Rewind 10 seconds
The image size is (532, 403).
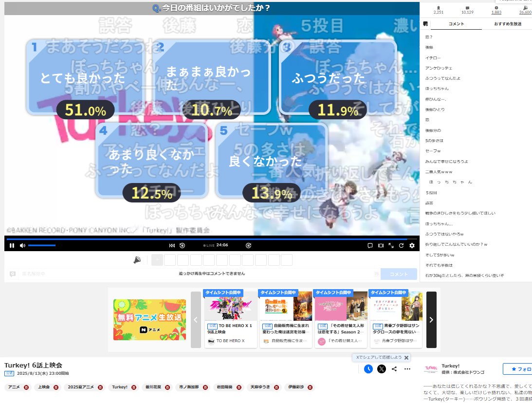[182, 246]
